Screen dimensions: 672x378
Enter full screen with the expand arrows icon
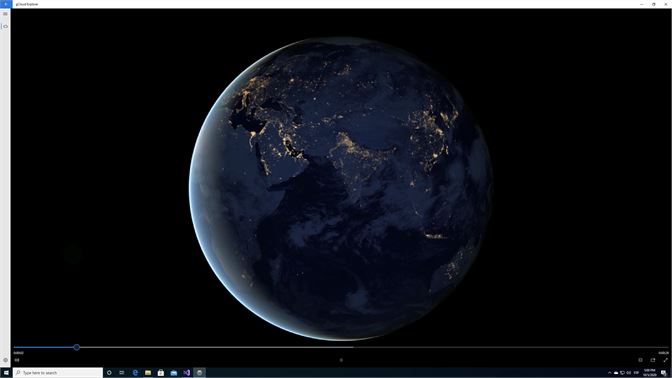click(665, 360)
